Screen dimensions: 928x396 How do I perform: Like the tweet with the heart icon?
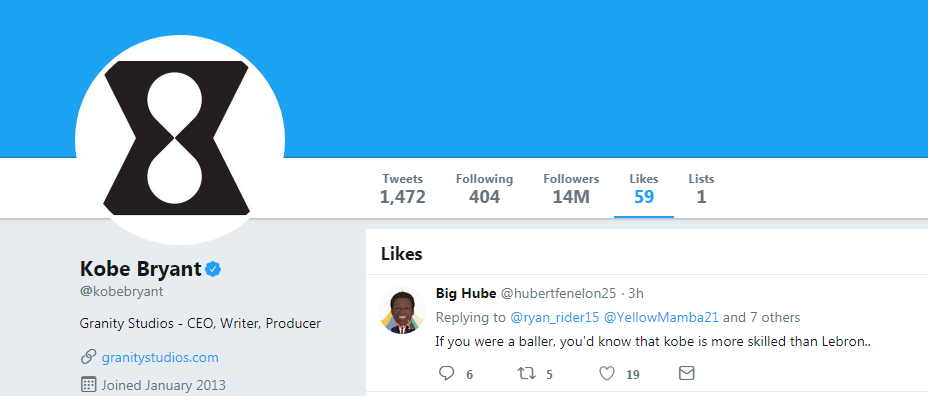click(607, 373)
